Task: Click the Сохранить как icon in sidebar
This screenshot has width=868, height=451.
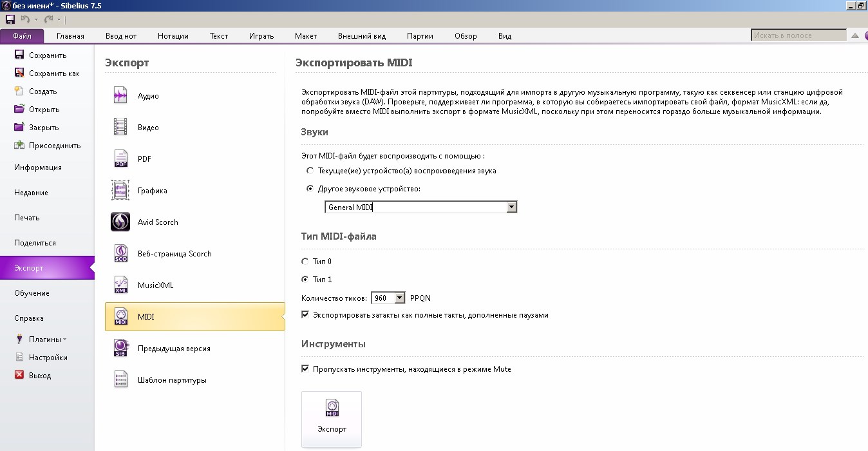Action: click(x=19, y=73)
